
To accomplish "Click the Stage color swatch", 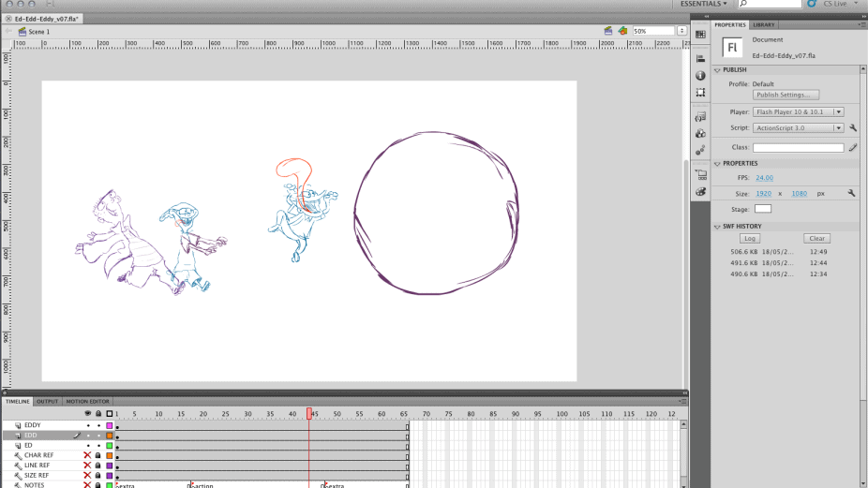I will point(762,208).
